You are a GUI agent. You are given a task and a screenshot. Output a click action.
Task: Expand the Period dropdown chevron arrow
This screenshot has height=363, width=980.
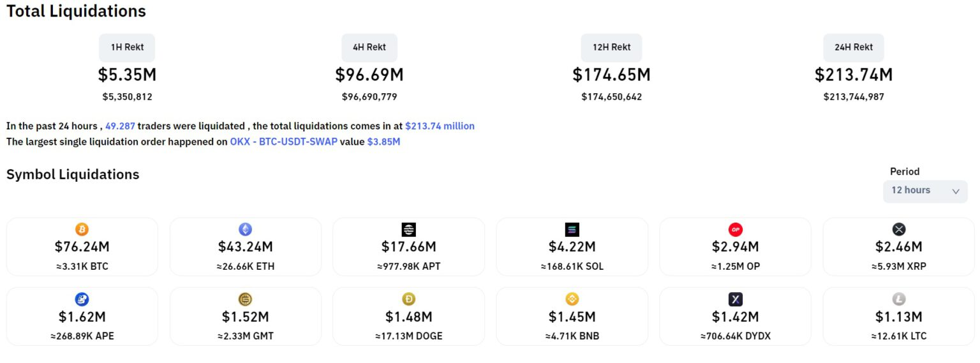955,191
